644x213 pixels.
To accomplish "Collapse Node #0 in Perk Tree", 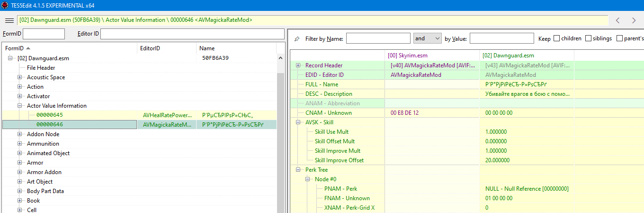I will click(x=308, y=179).
